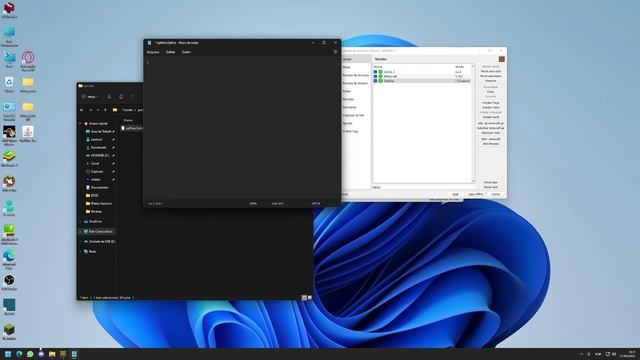The image size is (640, 360).
Task: Open Notepad settings gear icon
Action: [x=335, y=52]
